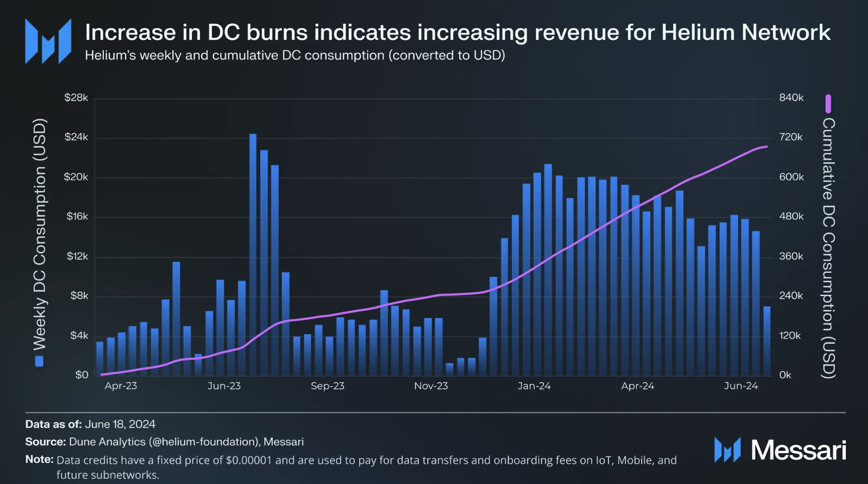Click the first bar at the far left
The width and height of the screenshot is (868, 484).
(100, 358)
